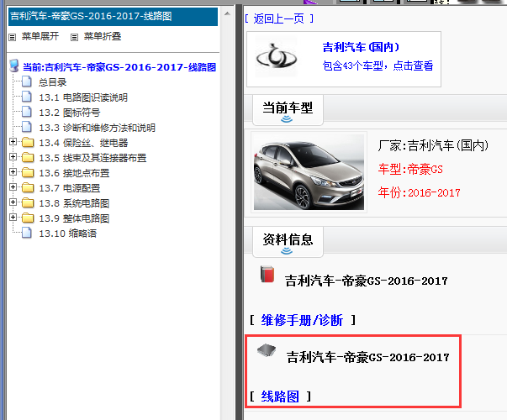The height and width of the screenshot is (420, 507).
Task: Click the left panel scrollbar up arrow
Action: [227, 13]
